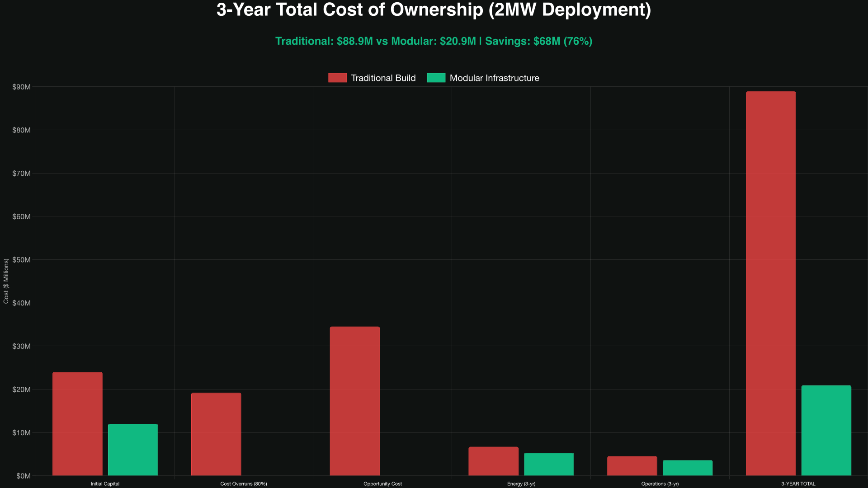Click the $90M y-axis tick label
Screen dimensions: 868x488
22,87
